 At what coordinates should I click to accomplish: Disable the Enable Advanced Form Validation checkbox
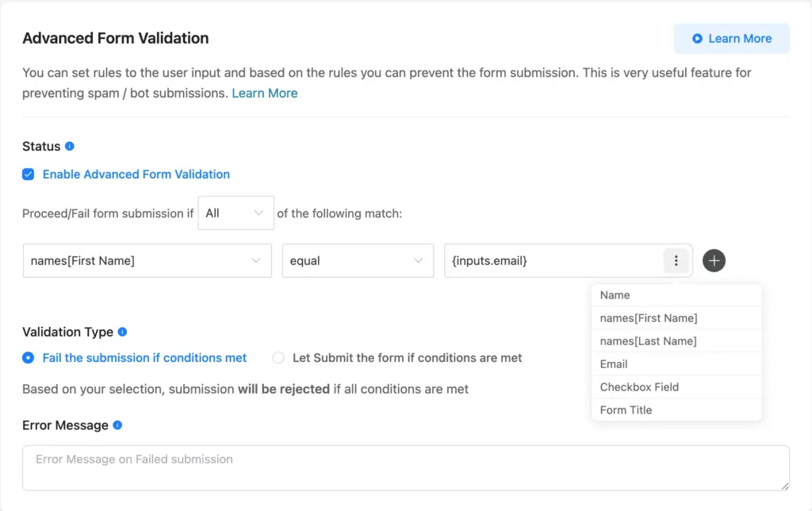28,174
